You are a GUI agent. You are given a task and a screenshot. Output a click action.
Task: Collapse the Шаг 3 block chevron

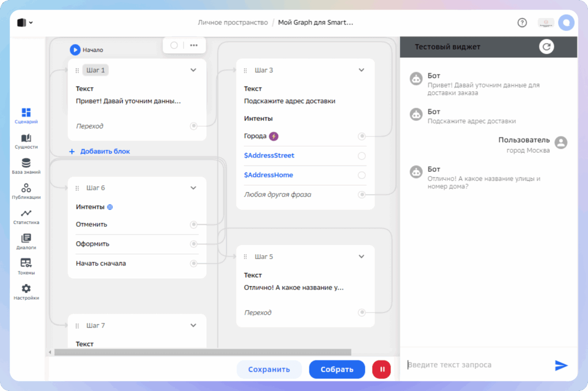pos(361,70)
